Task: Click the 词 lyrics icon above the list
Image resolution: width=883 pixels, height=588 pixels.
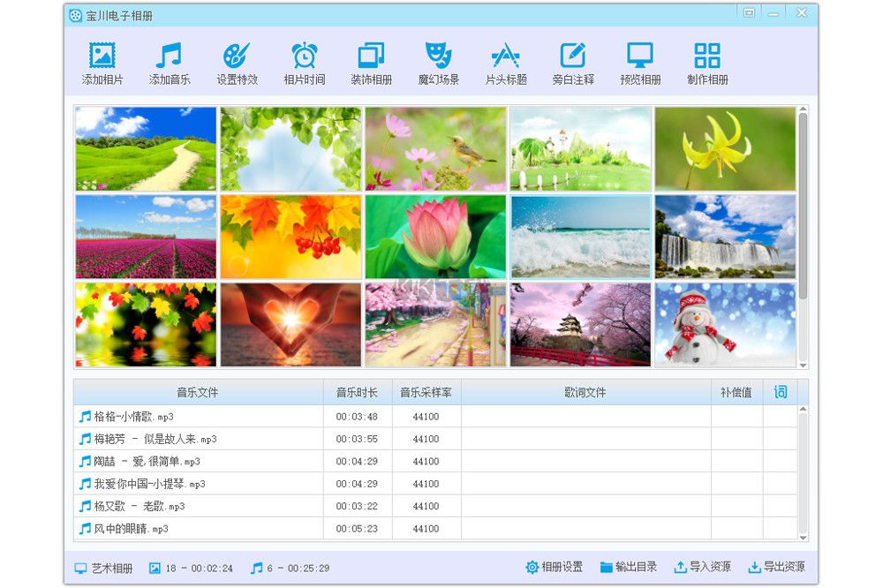Action: point(780,391)
